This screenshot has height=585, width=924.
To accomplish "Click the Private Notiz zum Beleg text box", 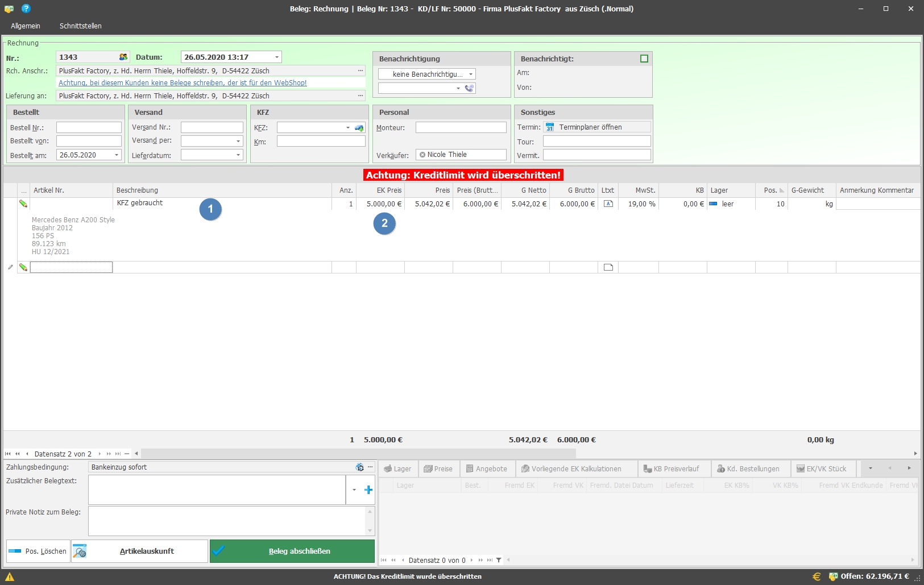I will (227, 521).
